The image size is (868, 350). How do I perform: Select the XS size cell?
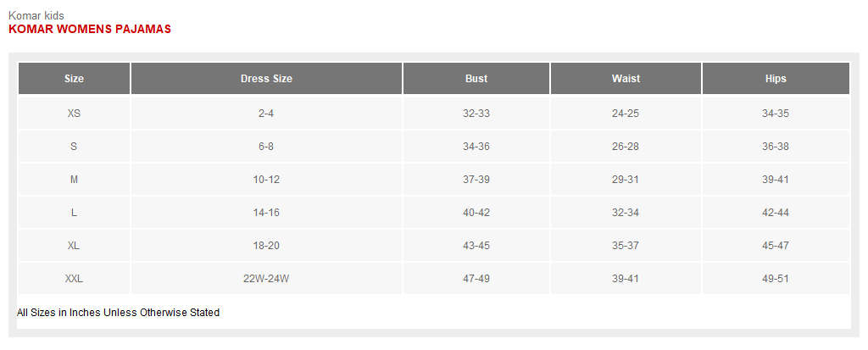click(x=74, y=114)
